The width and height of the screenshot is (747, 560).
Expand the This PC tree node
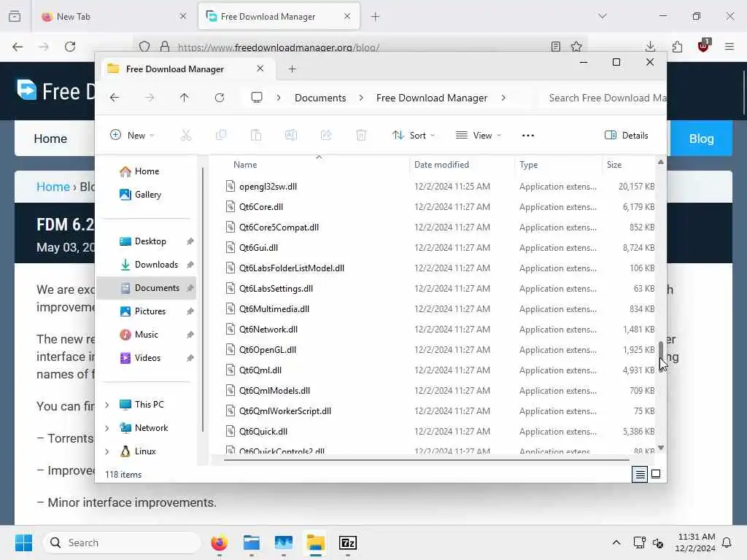pos(107,405)
